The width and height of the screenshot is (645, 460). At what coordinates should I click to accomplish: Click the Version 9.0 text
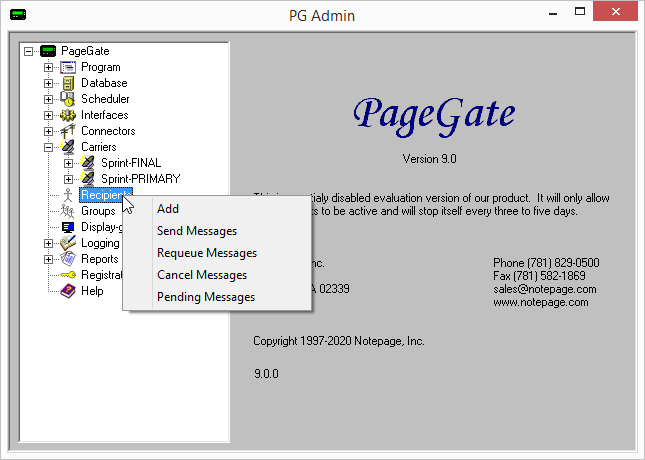[x=429, y=159]
